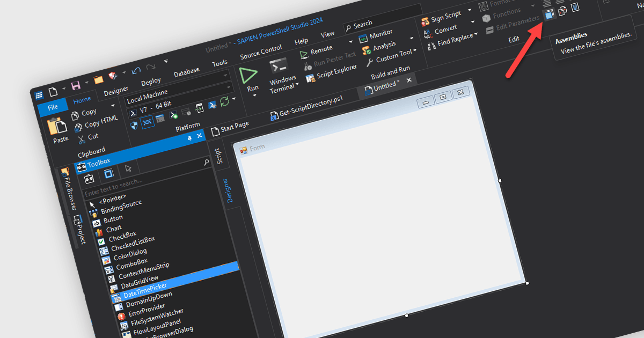
Task: Click the Run green play button
Action: coord(248,75)
